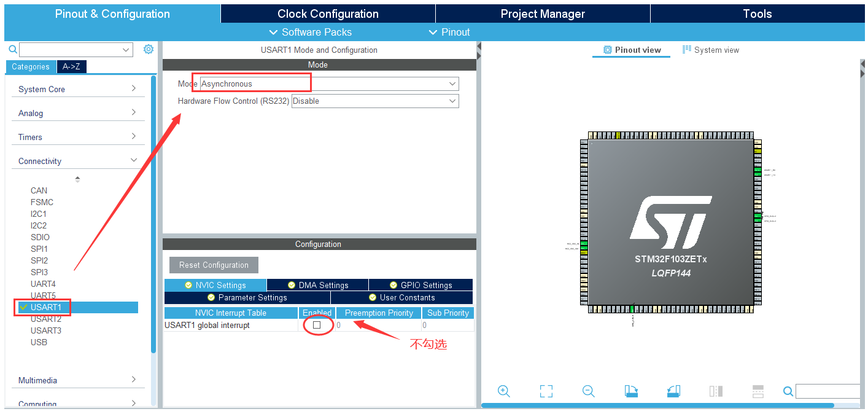Expand the System Core category
The width and height of the screenshot is (868, 414).
click(77, 89)
